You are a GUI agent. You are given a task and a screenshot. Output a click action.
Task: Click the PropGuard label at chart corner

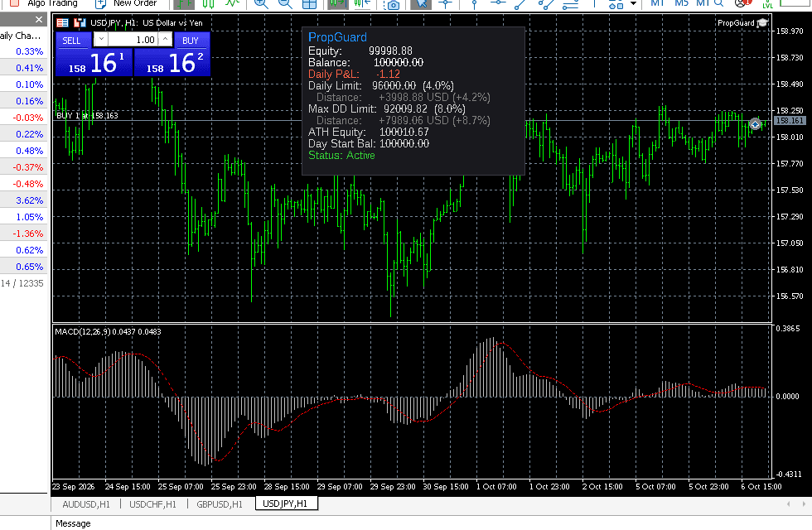[736, 23]
